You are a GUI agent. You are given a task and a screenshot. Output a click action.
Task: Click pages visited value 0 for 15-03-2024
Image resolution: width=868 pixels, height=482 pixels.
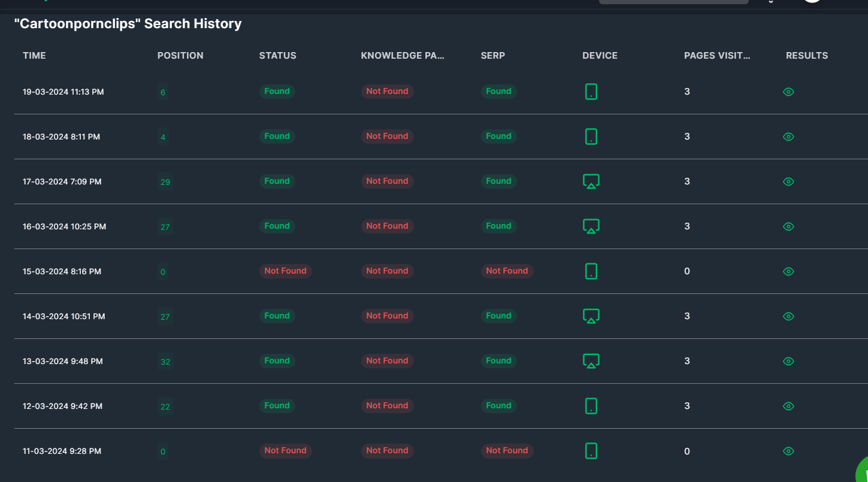pos(687,271)
